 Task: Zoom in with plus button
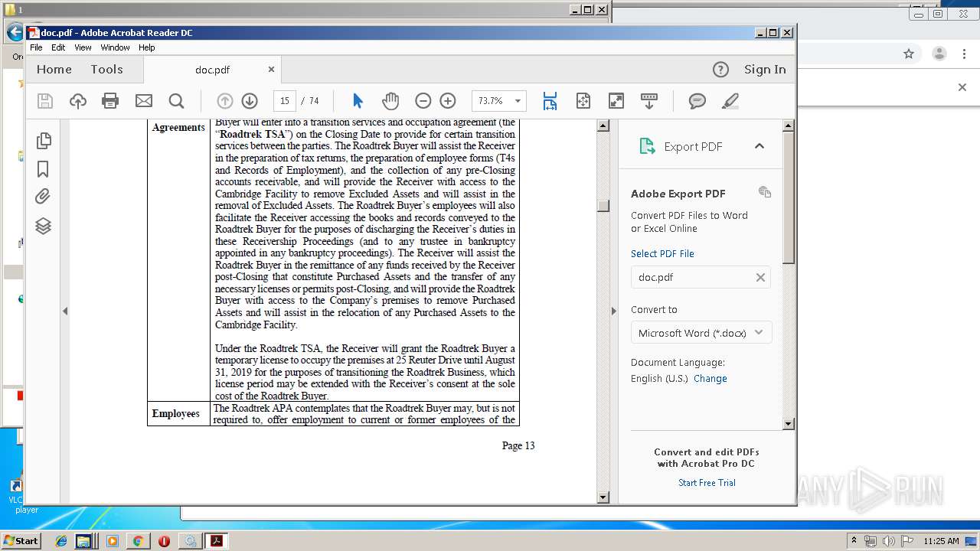click(x=448, y=101)
